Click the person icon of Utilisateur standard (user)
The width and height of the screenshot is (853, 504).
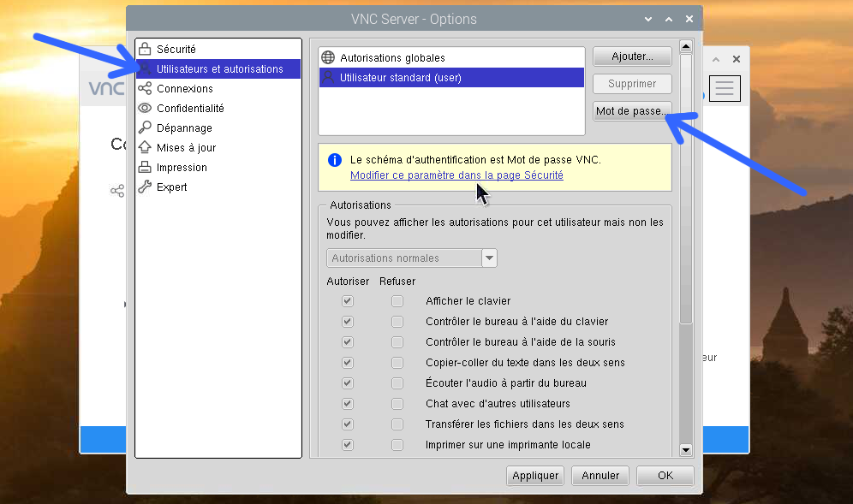pos(328,77)
